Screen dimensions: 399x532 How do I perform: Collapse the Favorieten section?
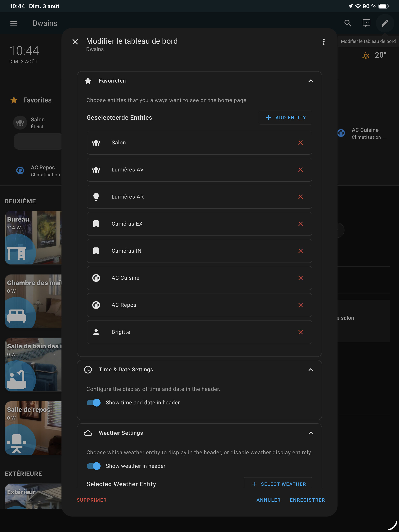311,81
